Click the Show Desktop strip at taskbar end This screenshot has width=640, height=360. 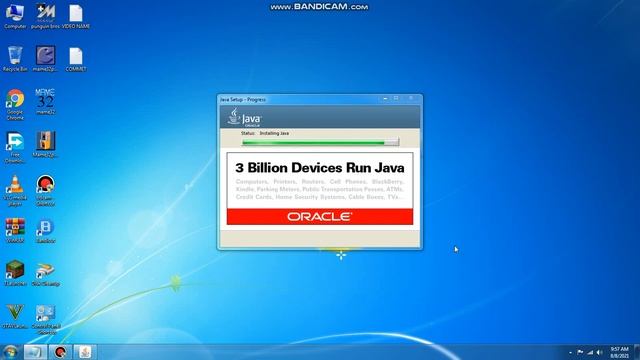637,352
